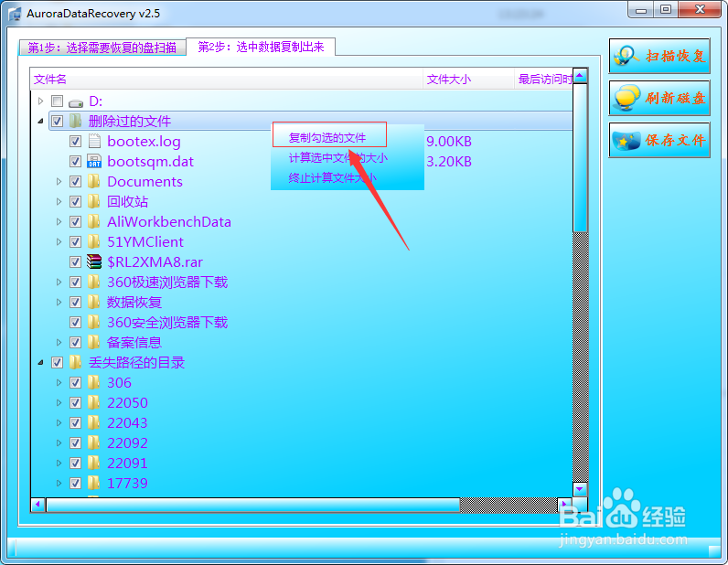Screen dimensions: 728x565
Task: Click the 删除过的文件 folder icon
Action: pyautogui.click(x=75, y=121)
